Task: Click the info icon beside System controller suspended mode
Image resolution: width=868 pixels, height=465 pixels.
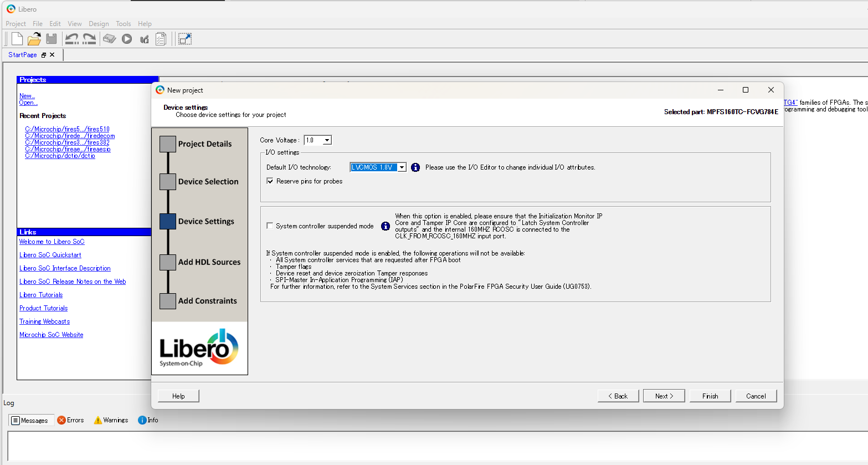Action: click(x=386, y=226)
